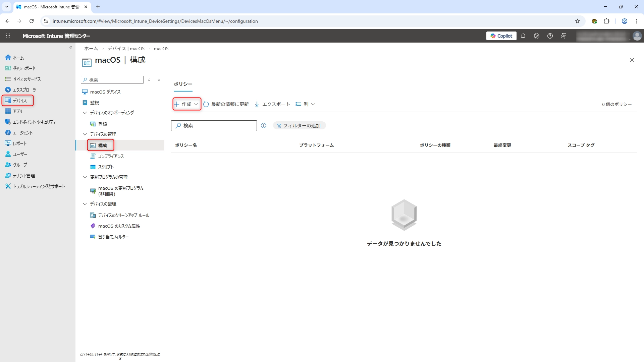Open notifications bell icon
The width and height of the screenshot is (644, 362).
[523, 36]
